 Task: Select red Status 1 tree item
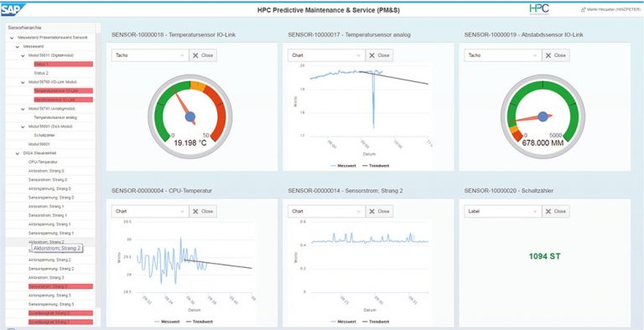(x=63, y=64)
